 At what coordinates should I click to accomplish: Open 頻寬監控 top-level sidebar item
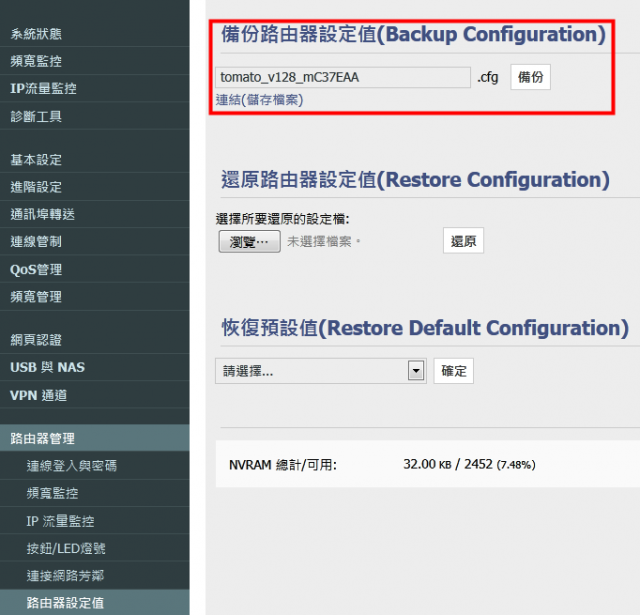94,61
